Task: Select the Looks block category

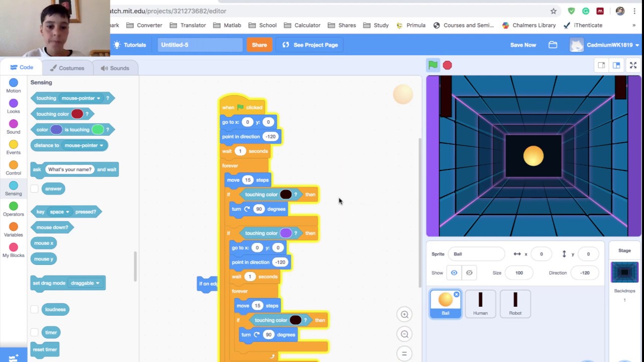Action: (x=14, y=106)
